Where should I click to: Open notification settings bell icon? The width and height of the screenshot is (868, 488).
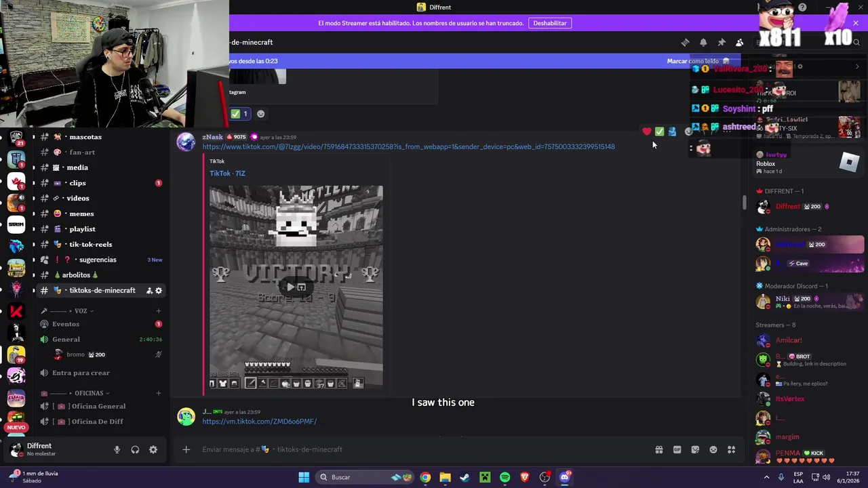click(703, 43)
